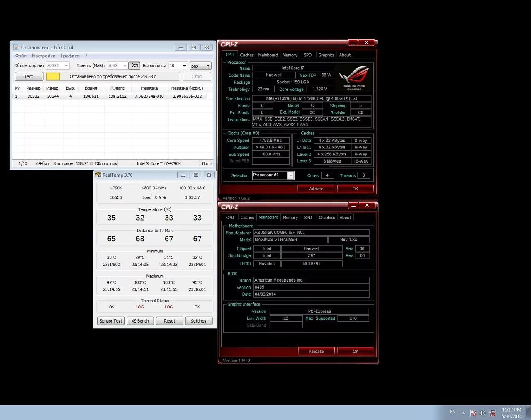The height and width of the screenshot is (420, 531).
Task: Click the Время column header
Action: point(91,88)
